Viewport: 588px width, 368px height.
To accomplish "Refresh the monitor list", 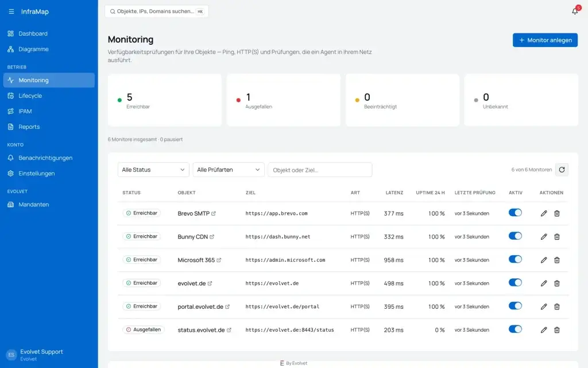I will tap(562, 170).
